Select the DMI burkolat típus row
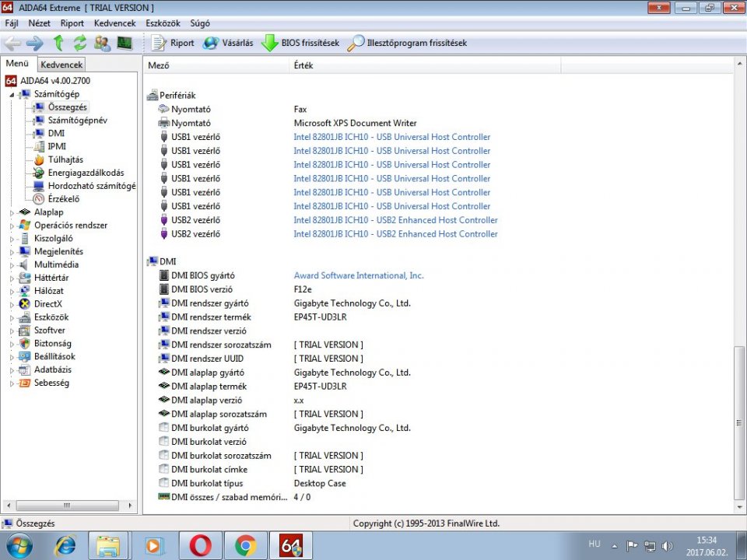Screen dimensions: 747x560 (252, 483)
